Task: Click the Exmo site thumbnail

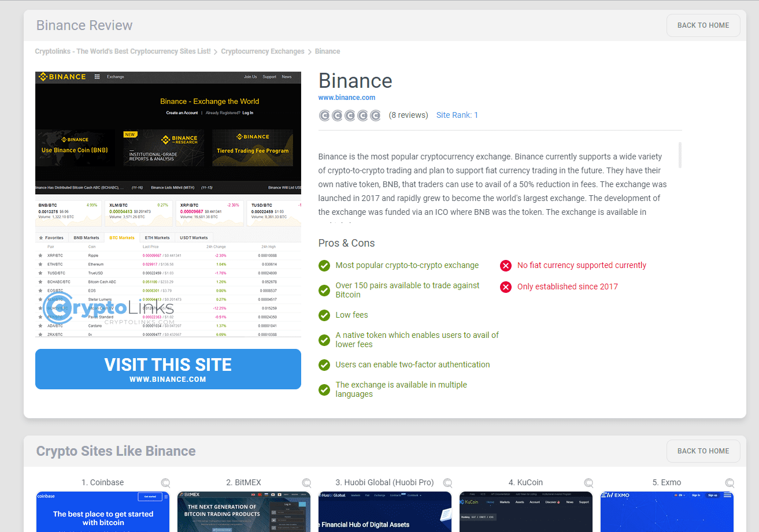Action: [667, 512]
